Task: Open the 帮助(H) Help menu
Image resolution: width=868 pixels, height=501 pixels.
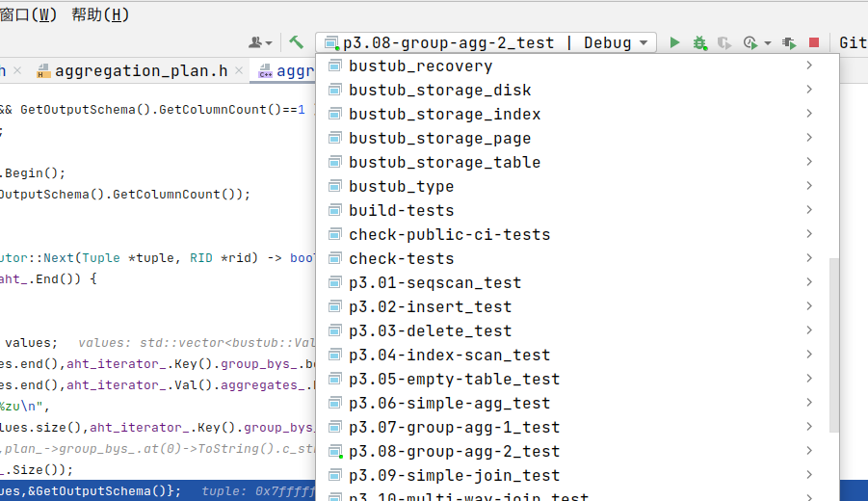Action: (100, 14)
